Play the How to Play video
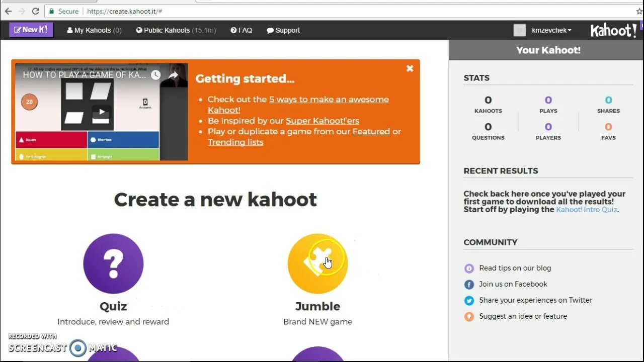The width and height of the screenshot is (644, 362). (102, 112)
